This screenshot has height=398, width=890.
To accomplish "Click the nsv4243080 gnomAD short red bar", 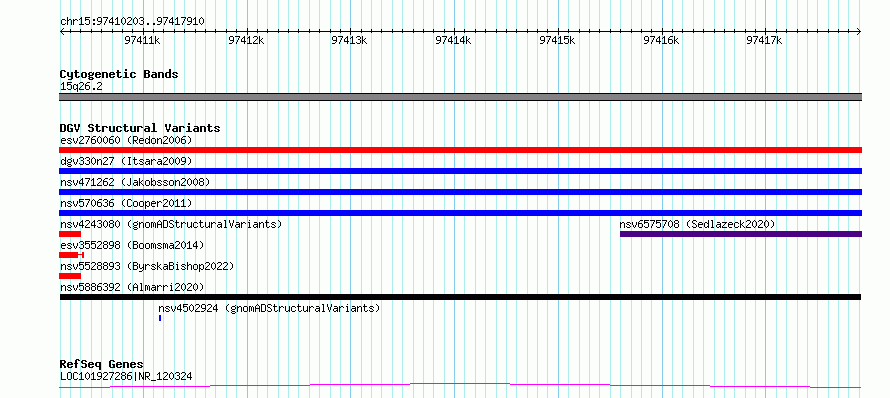I will (70, 234).
